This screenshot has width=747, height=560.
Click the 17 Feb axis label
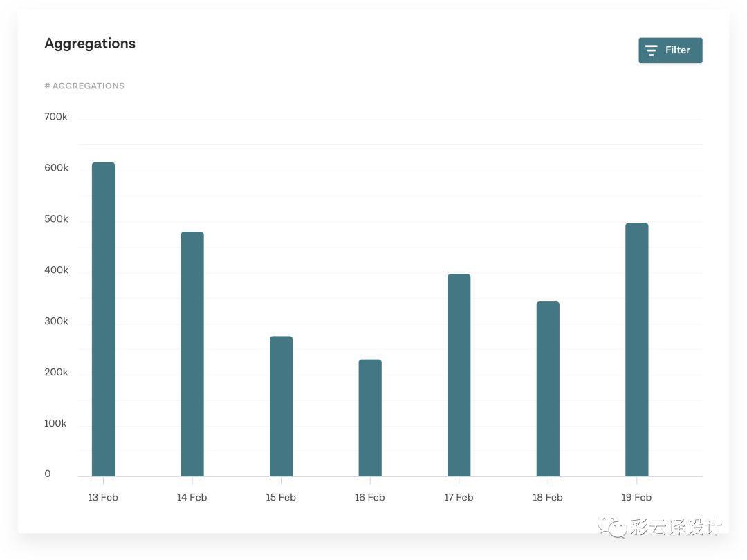tap(459, 497)
